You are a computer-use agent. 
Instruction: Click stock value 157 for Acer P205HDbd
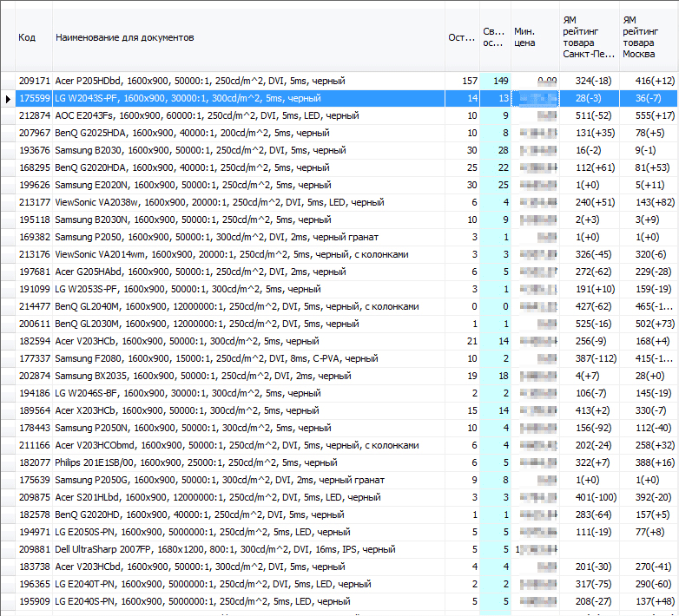coord(462,81)
